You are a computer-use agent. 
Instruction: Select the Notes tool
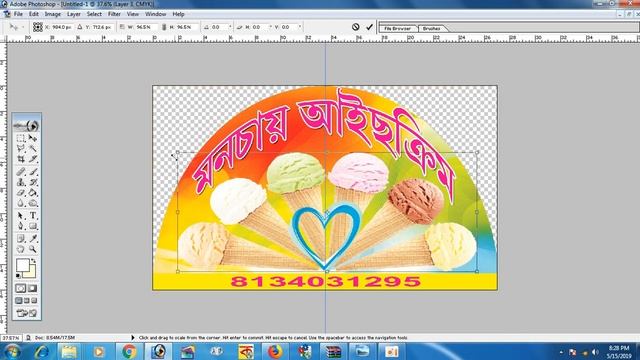click(x=21, y=239)
